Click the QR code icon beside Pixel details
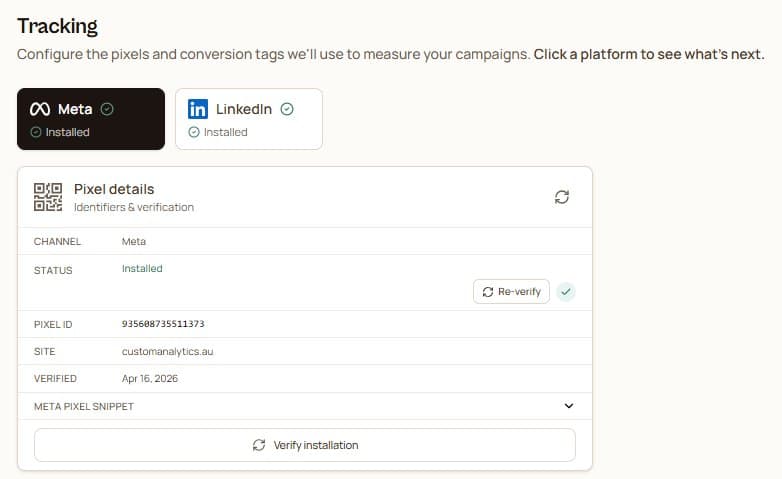The image size is (782, 479). pyautogui.click(x=48, y=197)
